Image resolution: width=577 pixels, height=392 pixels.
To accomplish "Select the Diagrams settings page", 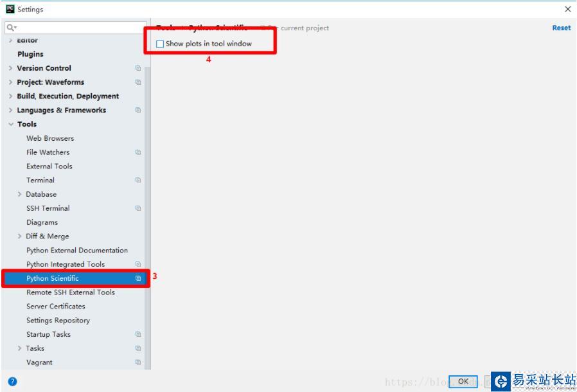I will click(x=42, y=222).
